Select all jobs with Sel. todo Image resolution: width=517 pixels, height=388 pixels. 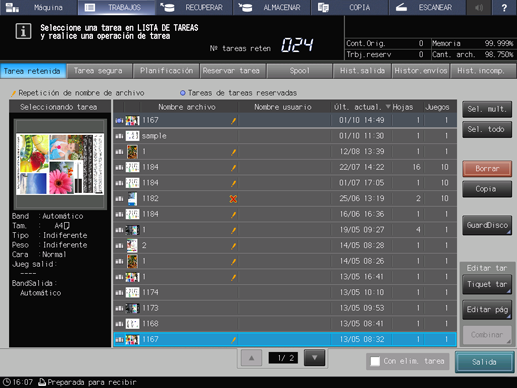(x=487, y=130)
